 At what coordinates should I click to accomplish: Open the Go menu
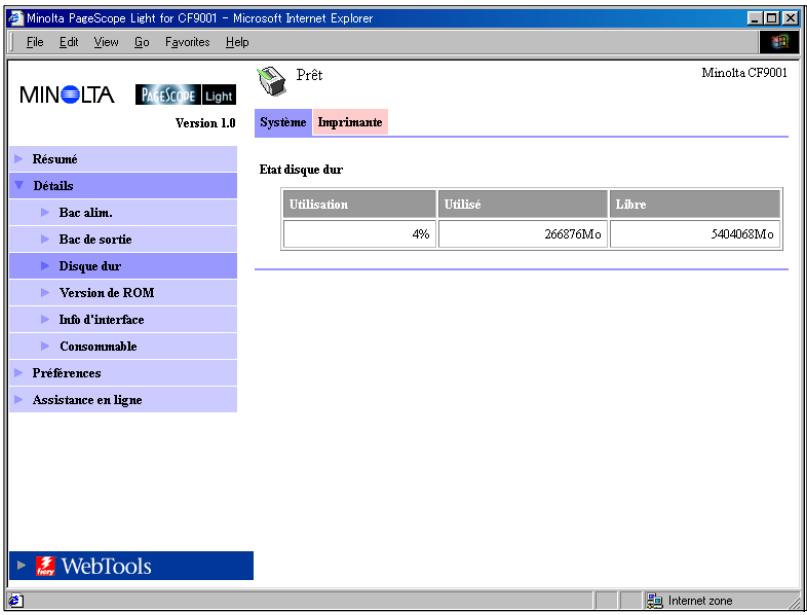coord(142,42)
